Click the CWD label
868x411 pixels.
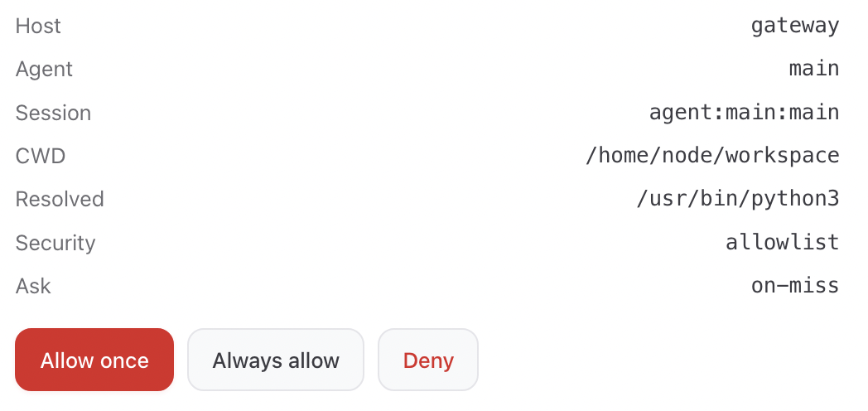[40, 156]
